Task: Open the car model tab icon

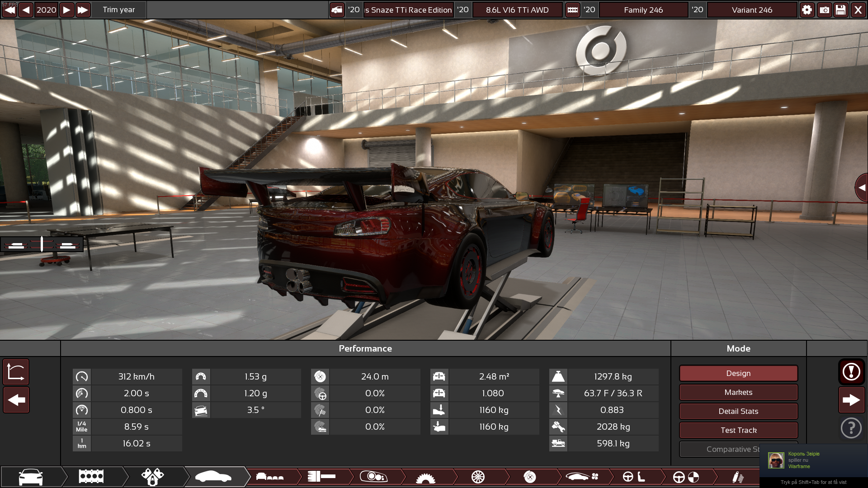Action: click(x=31, y=477)
